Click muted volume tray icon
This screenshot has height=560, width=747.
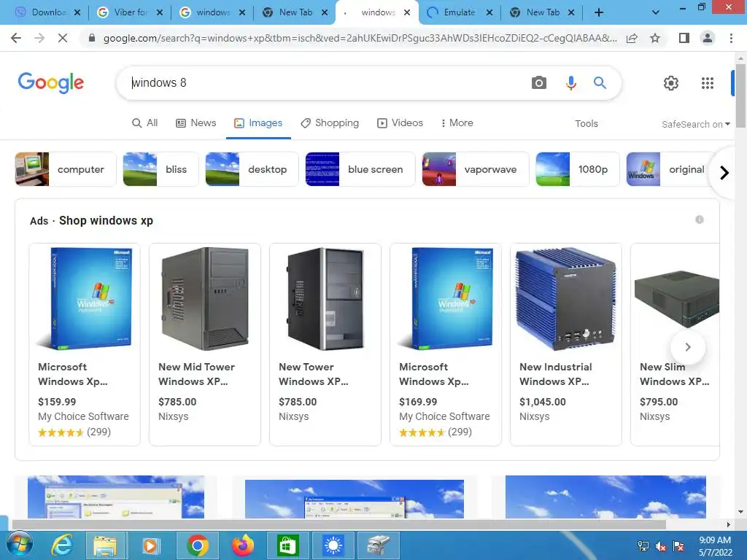pos(661,546)
